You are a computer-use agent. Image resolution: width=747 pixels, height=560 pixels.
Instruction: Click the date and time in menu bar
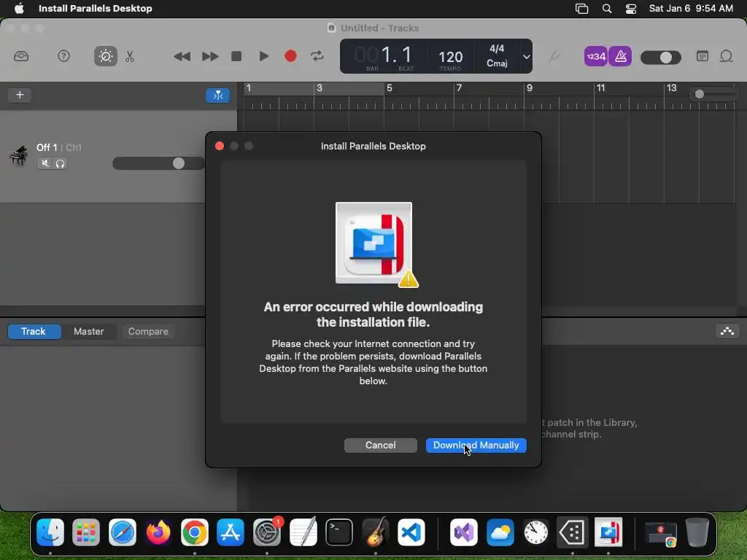tap(691, 8)
